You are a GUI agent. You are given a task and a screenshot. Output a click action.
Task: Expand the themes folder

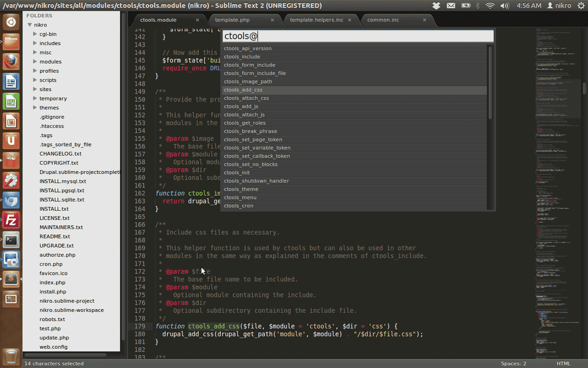[35, 108]
